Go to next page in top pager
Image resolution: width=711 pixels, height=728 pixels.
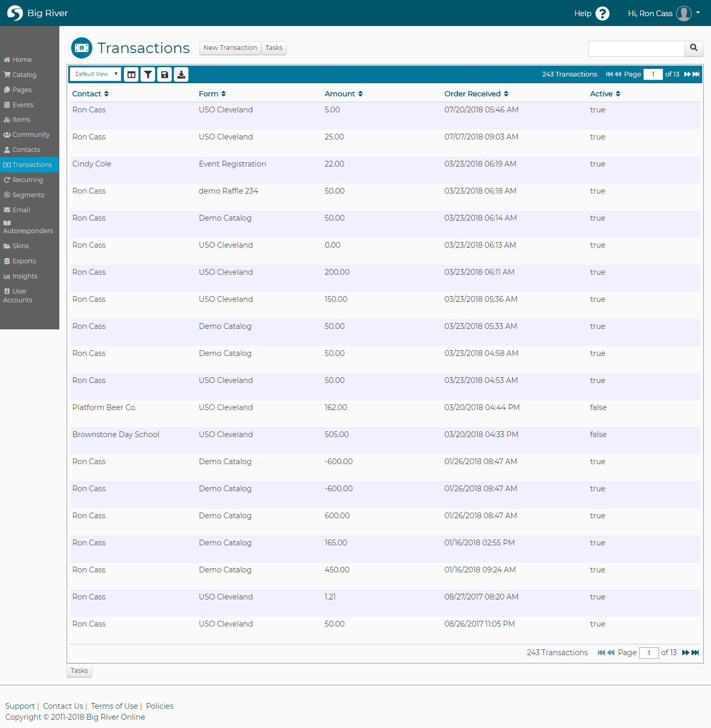click(687, 74)
